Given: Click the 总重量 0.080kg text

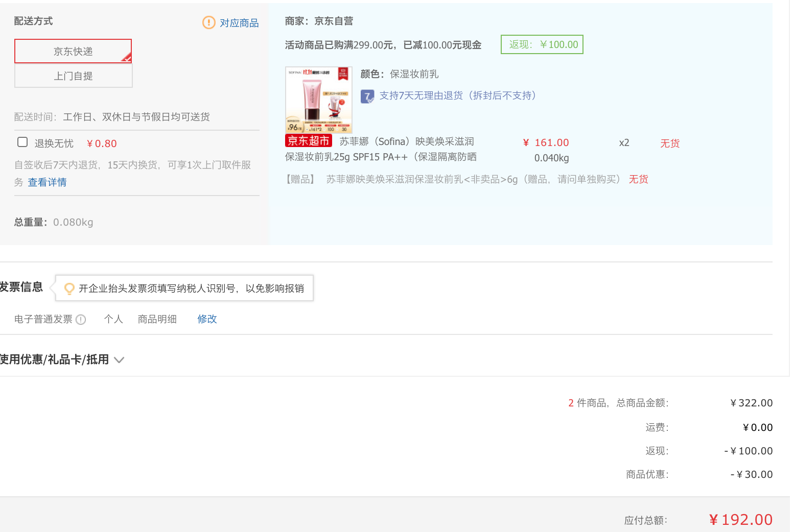Looking at the screenshot, I should coord(54,222).
